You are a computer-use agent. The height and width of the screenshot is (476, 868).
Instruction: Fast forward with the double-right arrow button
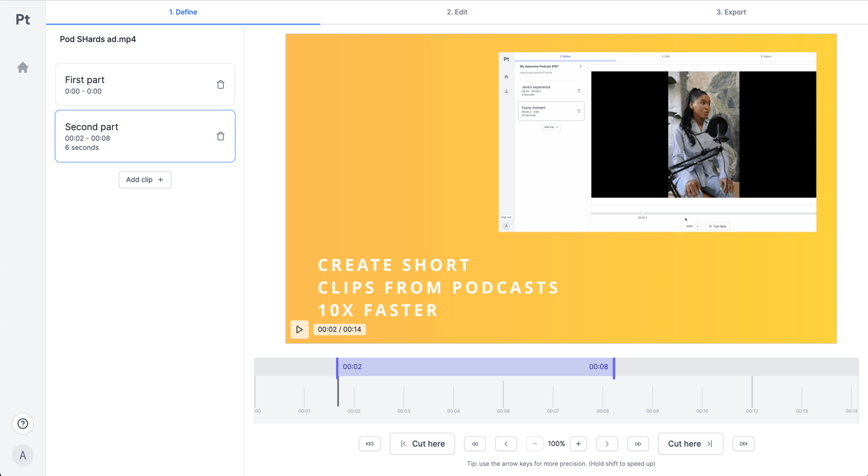[x=638, y=444]
